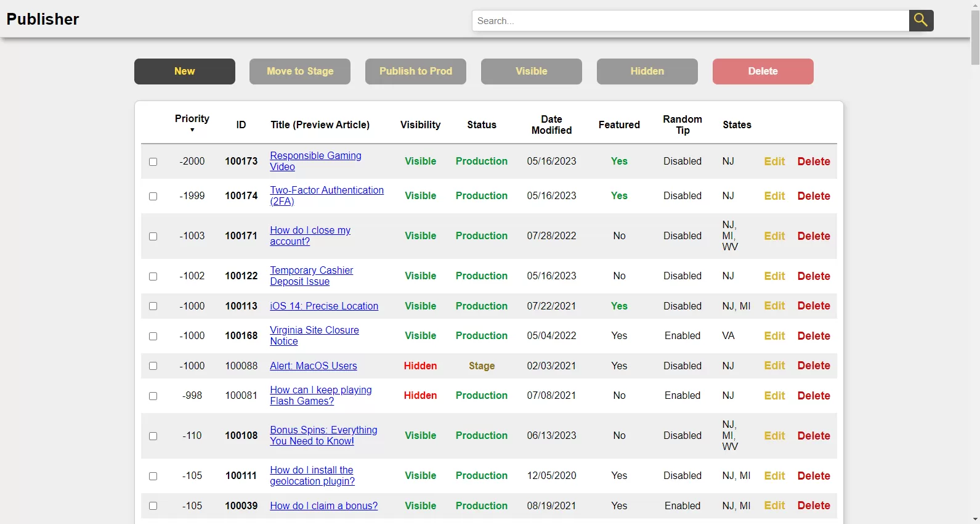Check the iOS 14: Precise Location checkbox
The width and height of the screenshot is (980, 524).
153,306
